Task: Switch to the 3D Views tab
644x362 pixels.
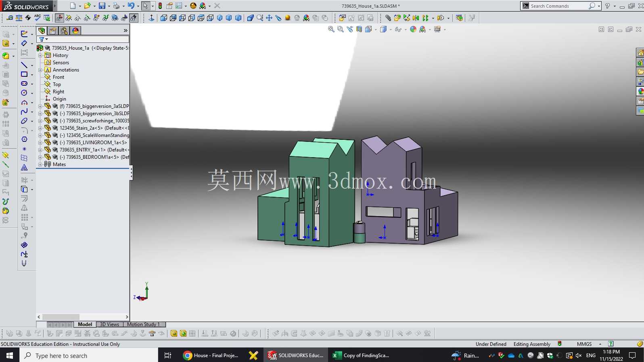Action: point(109,324)
